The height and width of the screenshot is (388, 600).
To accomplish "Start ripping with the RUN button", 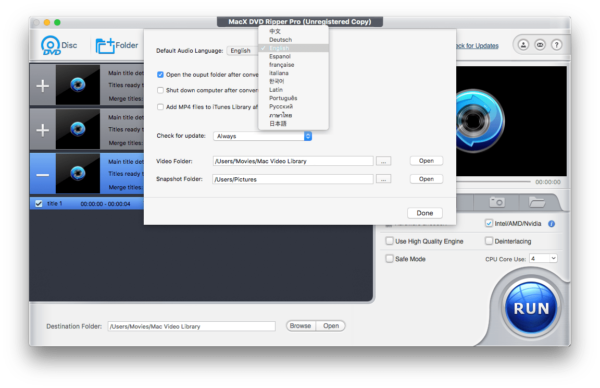I will coord(531,308).
